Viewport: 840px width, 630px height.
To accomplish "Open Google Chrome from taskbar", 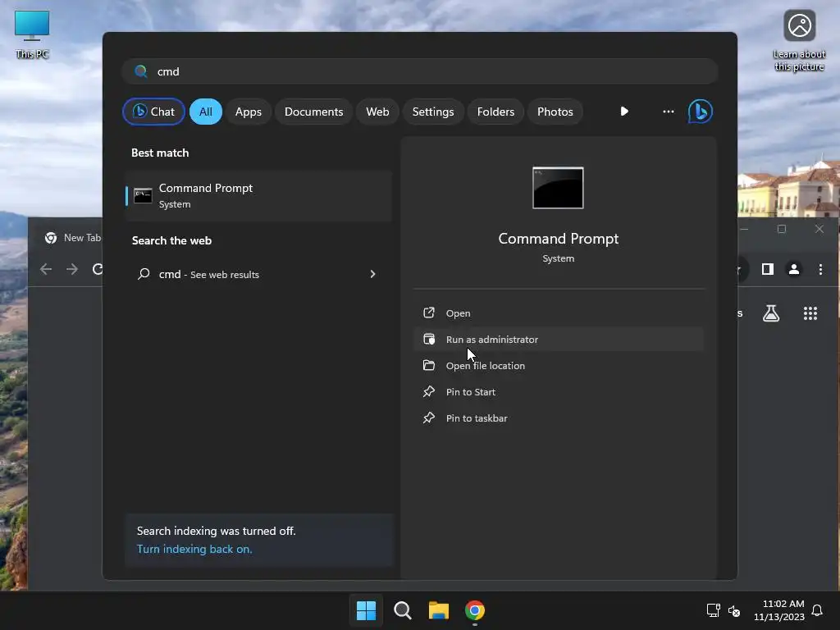I will pyautogui.click(x=475, y=610).
